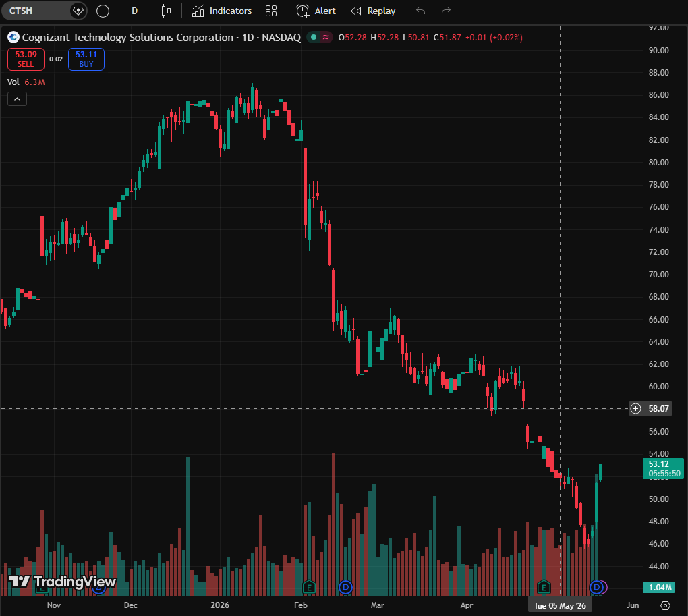Click the Feb label on time axis
This screenshot has width=688, height=616.
pos(301,605)
